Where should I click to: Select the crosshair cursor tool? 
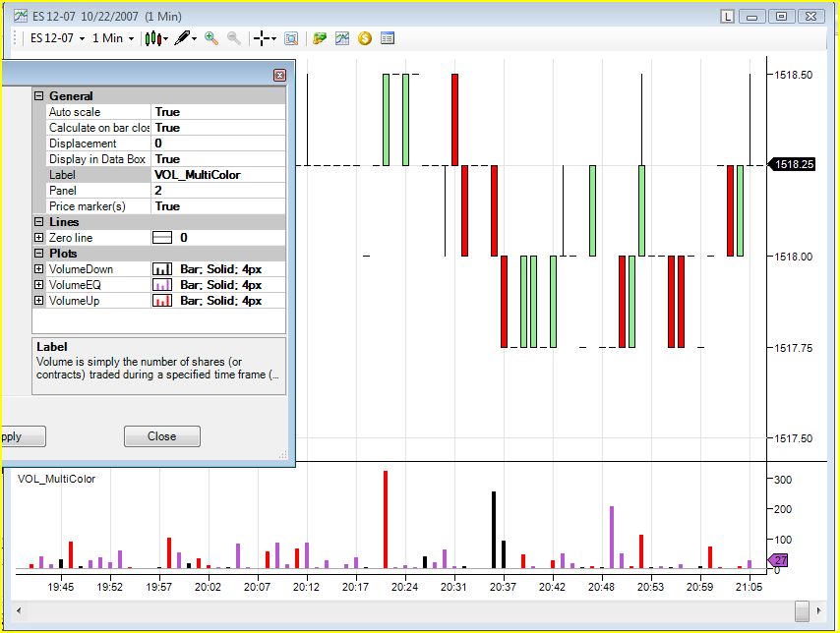[262, 38]
